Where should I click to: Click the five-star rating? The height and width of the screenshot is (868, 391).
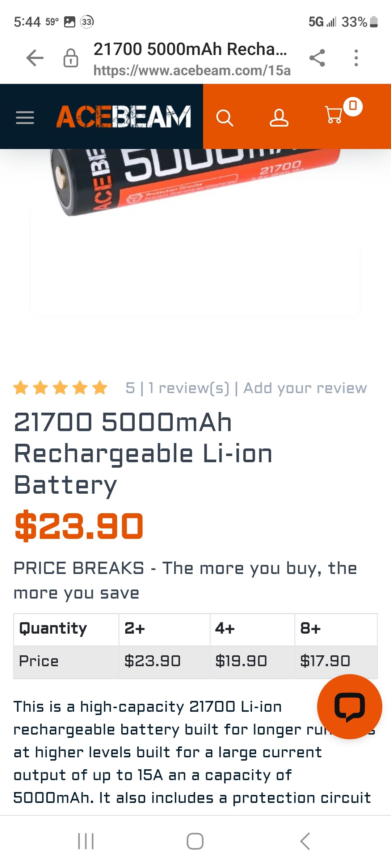(x=60, y=388)
